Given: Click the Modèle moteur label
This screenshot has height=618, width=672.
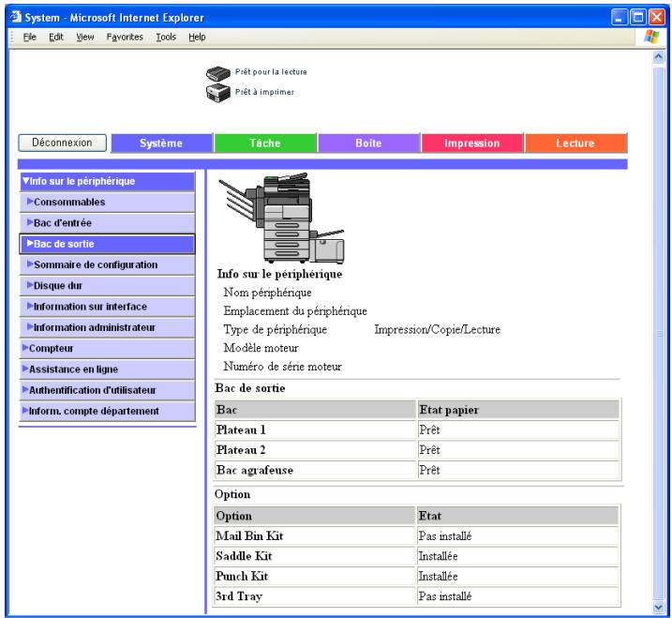Looking at the screenshot, I should [261, 348].
